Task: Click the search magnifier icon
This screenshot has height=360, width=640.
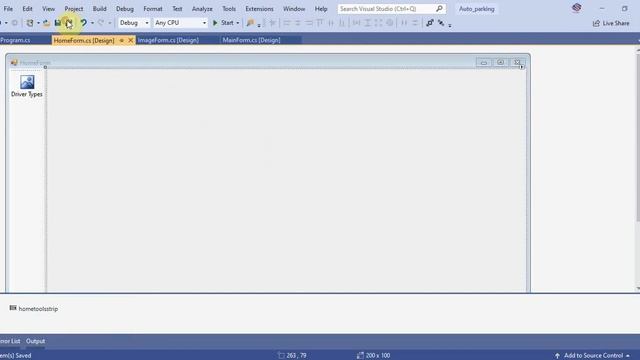Action: (439, 9)
